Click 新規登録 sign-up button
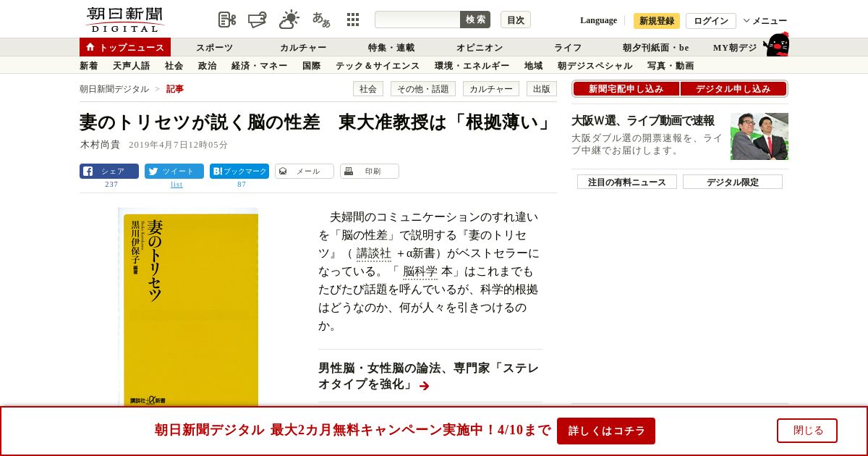 (657, 21)
